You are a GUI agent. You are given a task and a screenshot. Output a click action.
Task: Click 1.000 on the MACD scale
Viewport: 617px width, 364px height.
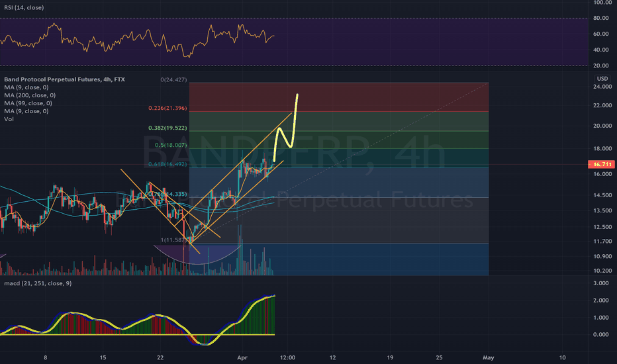601,318
